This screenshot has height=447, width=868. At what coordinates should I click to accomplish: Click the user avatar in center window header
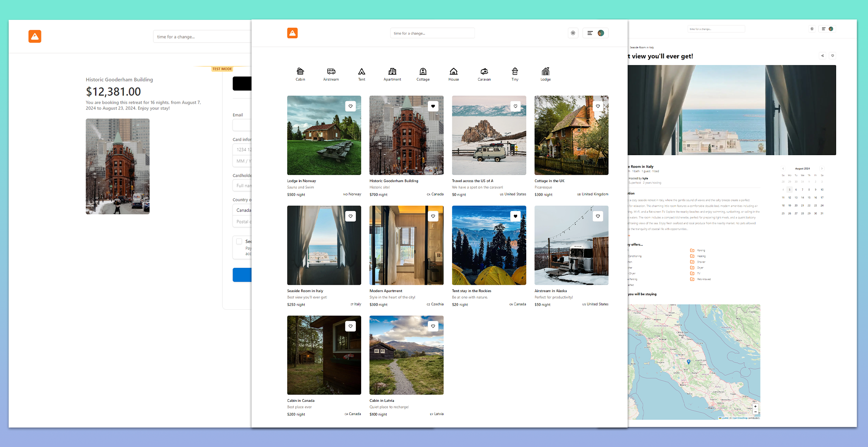click(601, 33)
